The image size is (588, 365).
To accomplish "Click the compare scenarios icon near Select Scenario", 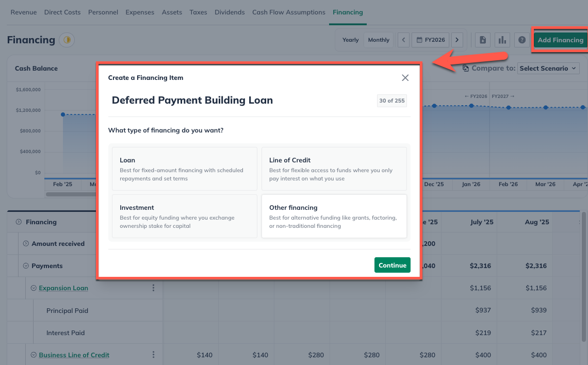I will tap(466, 68).
